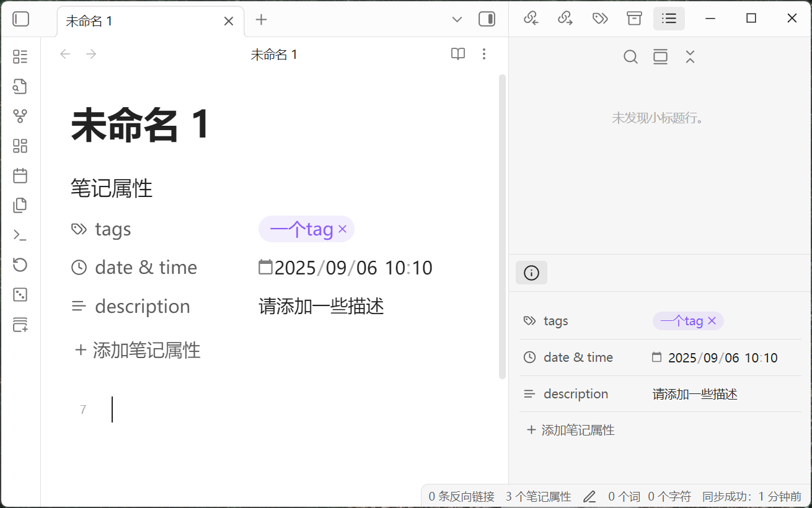Show the outgoing links panel icon

click(x=565, y=19)
